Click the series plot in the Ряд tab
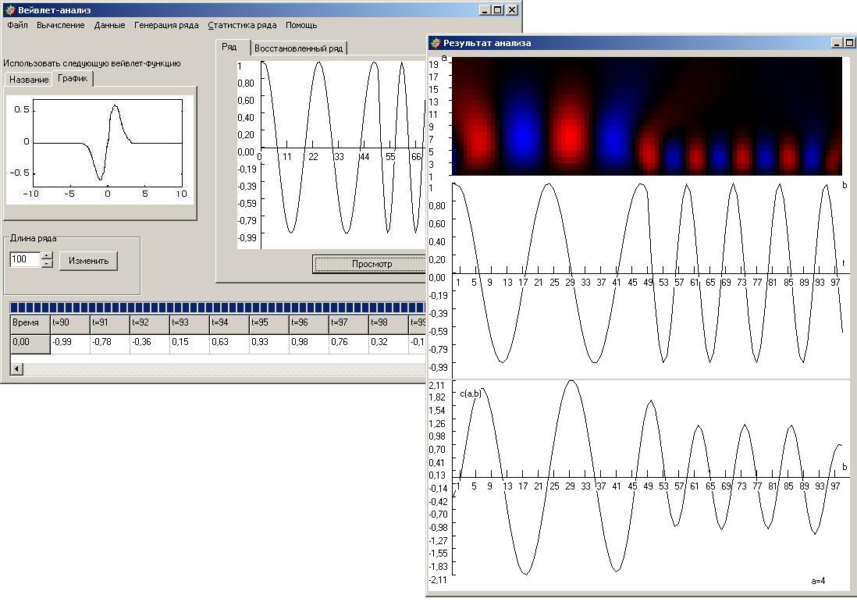Screen dimensions: 857x616 tap(331, 155)
